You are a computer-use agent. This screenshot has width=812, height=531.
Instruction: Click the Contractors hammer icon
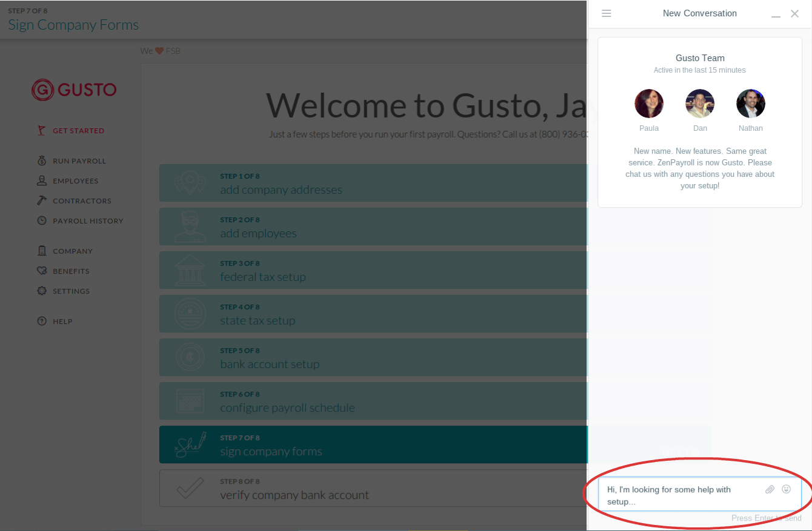pyautogui.click(x=41, y=200)
